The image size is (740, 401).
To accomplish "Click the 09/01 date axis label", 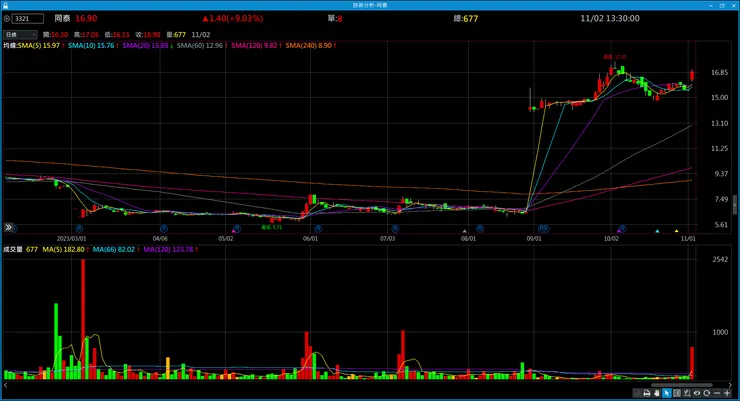I will click(534, 239).
